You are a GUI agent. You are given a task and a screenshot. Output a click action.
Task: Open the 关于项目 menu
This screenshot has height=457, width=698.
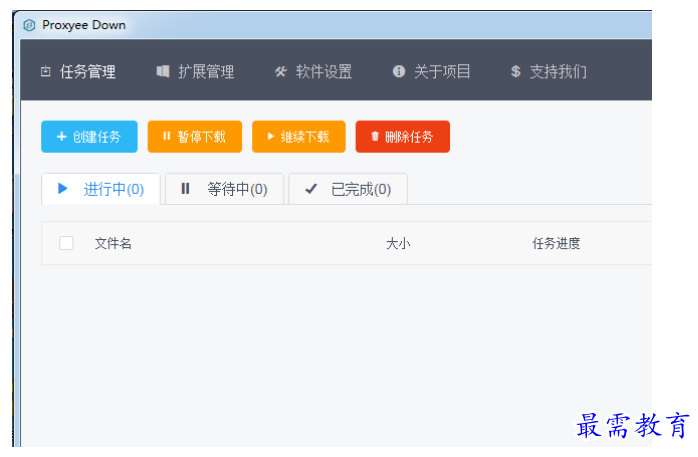(x=431, y=71)
